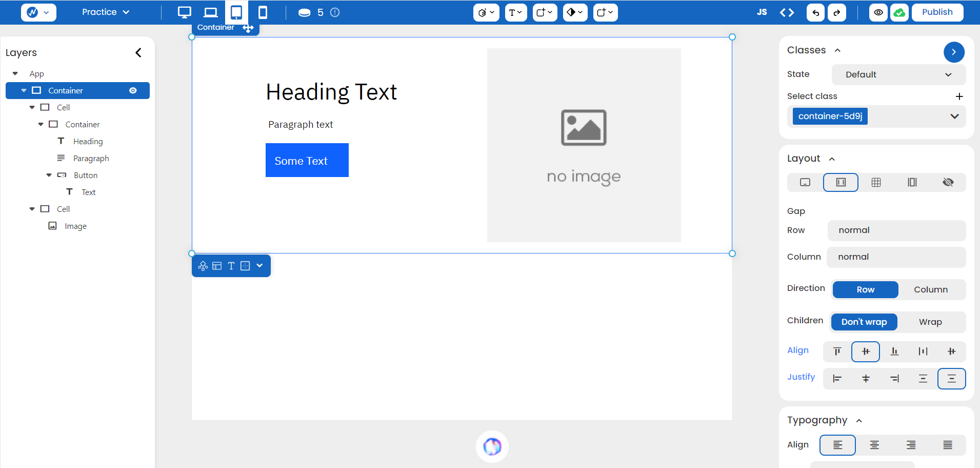
Task: Select the tablet viewport icon
Action: pos(236,12)
